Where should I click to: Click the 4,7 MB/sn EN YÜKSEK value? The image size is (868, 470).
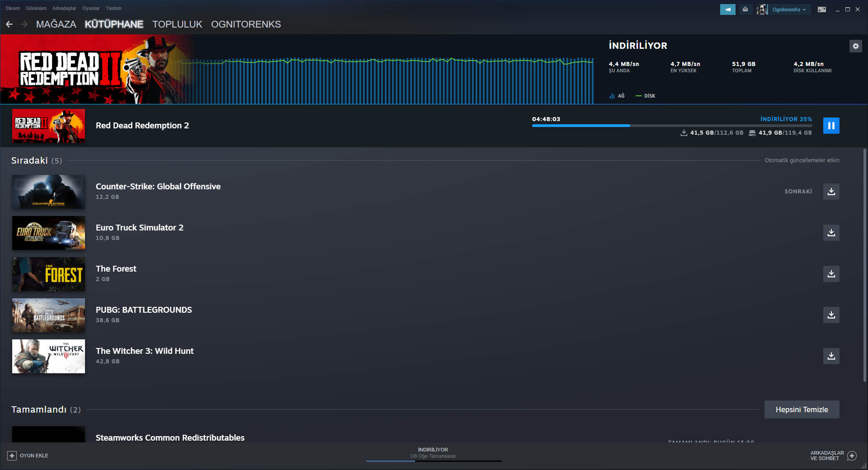685,64
